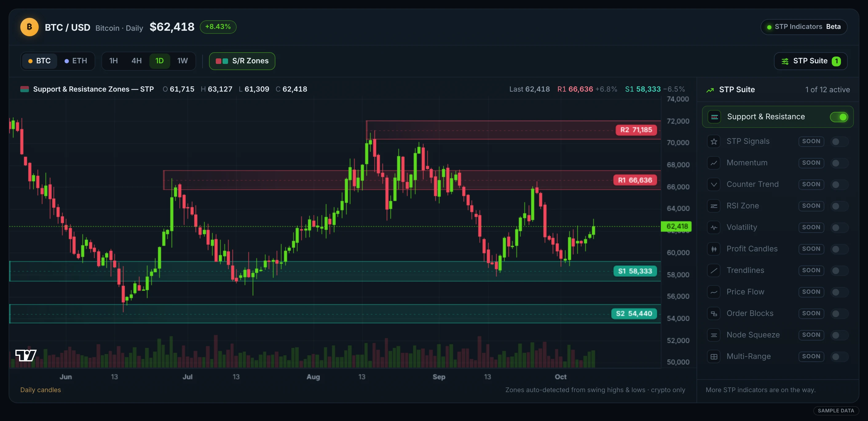Toggle the Momentum switch
The height and width of the screenshot is (421, 868).
839,163
